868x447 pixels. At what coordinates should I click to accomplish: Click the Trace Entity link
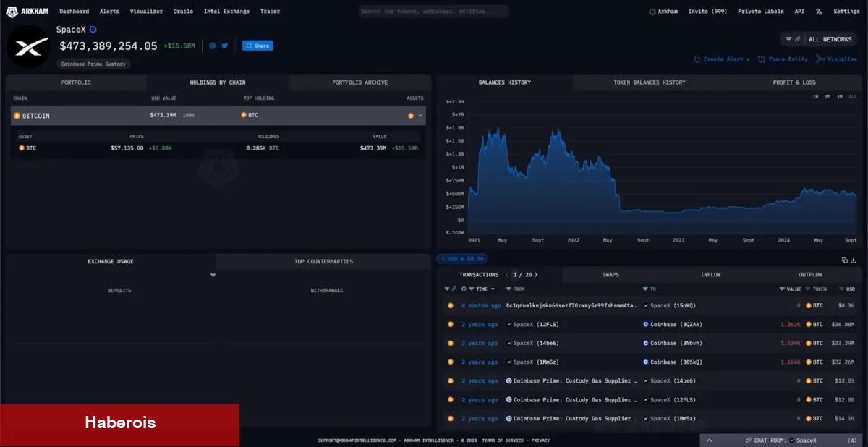(783, 59)
